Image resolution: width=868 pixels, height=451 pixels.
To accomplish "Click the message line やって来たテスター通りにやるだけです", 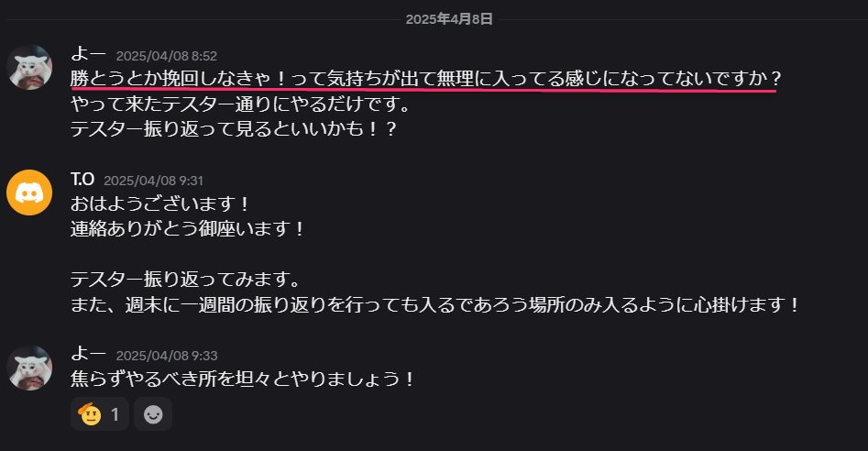I will (x=241, y=104).
